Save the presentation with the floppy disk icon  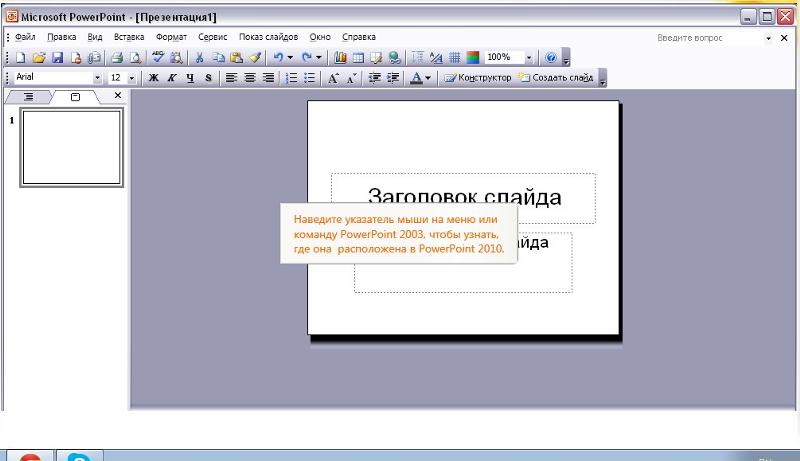pyautogui.click(x=57, y=58)
